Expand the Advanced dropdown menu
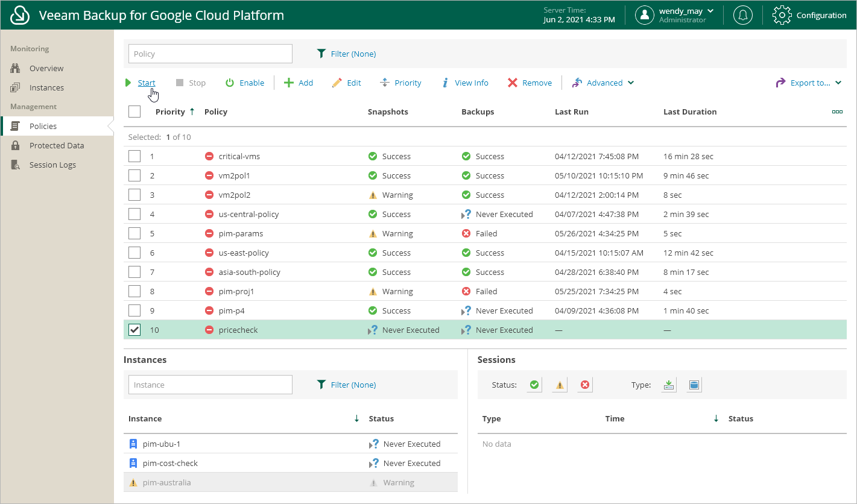The width and height of the screenshot is (857, 504). click(x=603, y=83)
